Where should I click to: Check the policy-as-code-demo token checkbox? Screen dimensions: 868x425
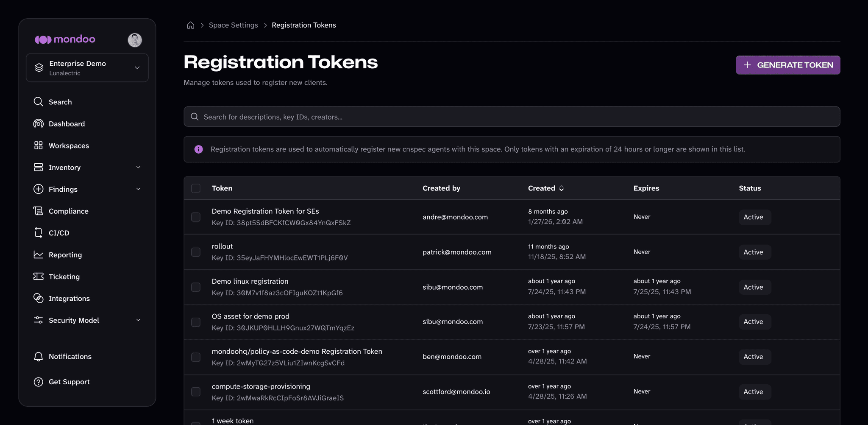[x=196, y=357]
